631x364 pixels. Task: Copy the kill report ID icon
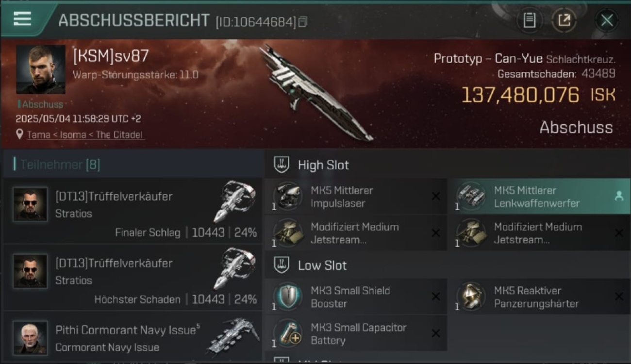[303, 22]
